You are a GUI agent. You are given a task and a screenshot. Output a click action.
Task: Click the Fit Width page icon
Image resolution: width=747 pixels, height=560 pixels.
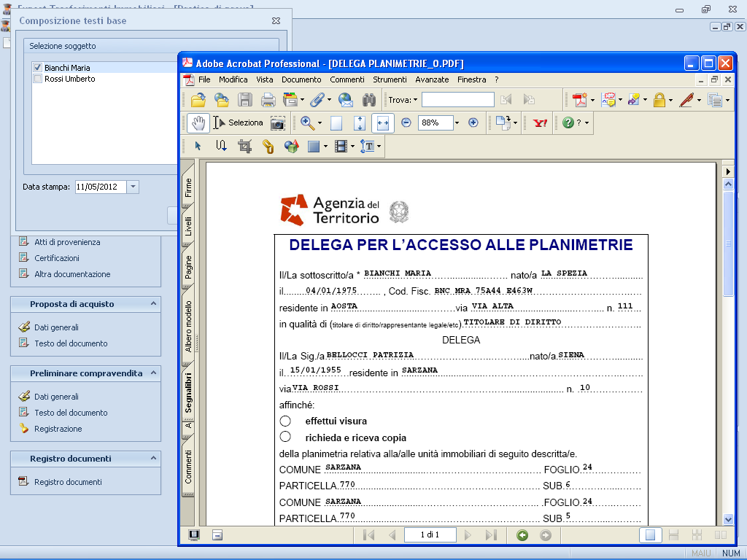(x=383, y=123)
